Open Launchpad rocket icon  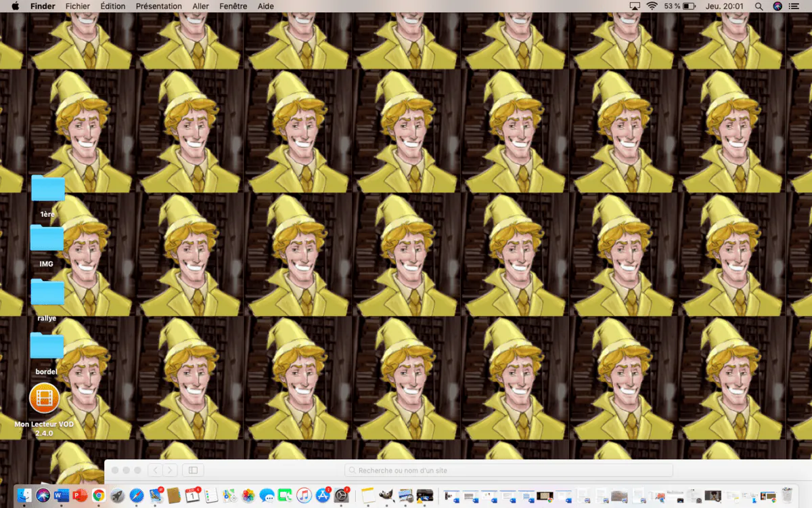pyautogui.click(x=118, y=496)
